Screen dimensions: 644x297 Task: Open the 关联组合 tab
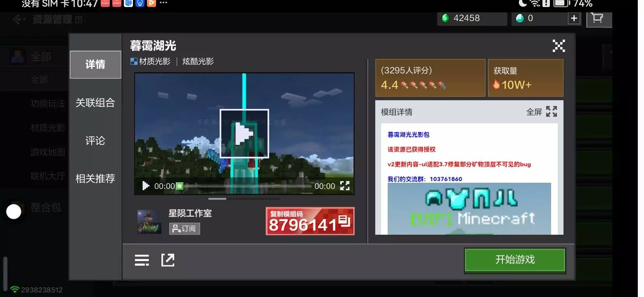(x=95, y=103)
